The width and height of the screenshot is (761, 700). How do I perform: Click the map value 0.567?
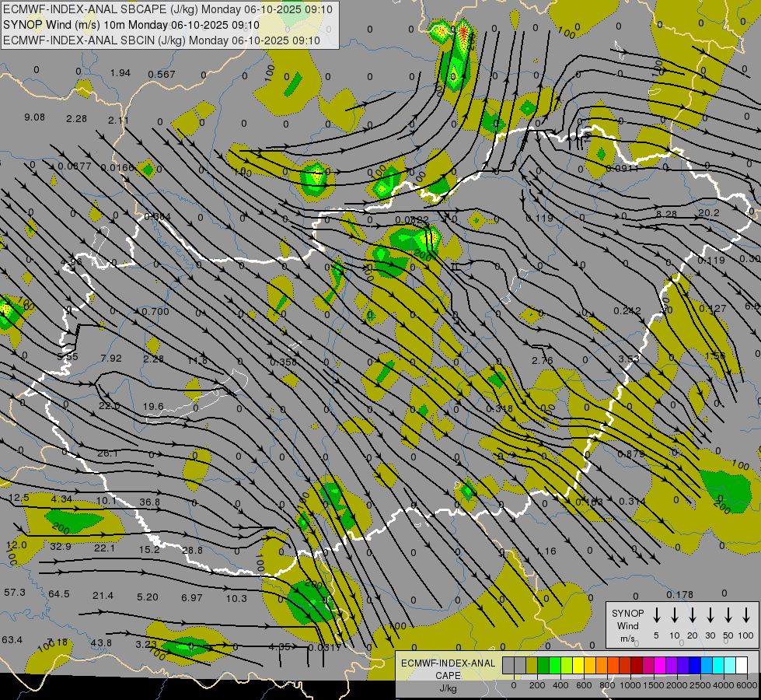click(x=162, y=75)
